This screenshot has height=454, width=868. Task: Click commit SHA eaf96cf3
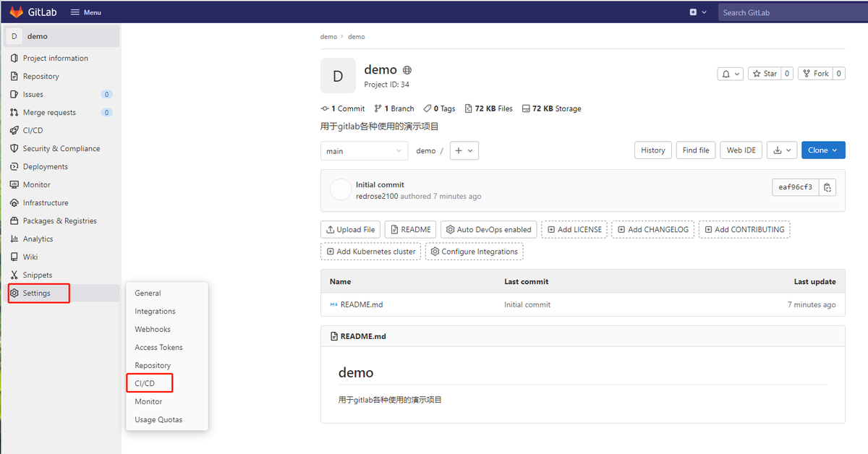[795, 187]
